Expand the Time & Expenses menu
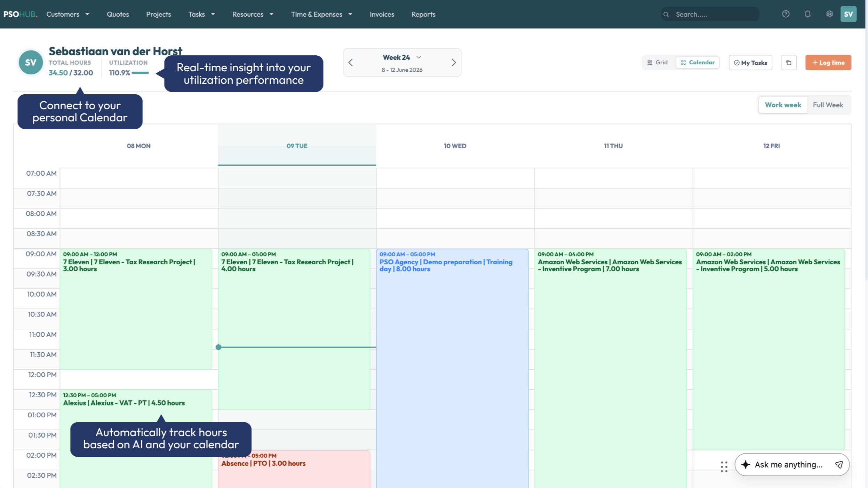Screen dimensions: 868x488 tap(321, 14)
